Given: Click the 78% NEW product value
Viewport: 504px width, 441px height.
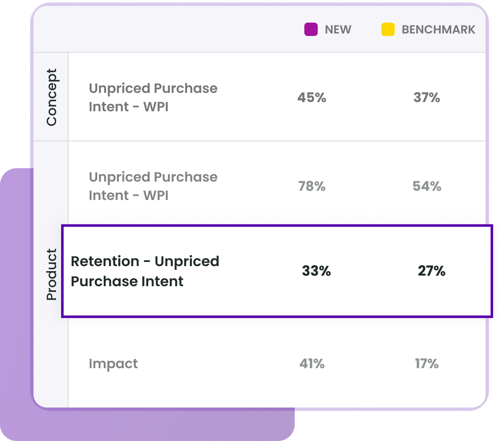Looking at the screenshot, I should click(312, 186).
